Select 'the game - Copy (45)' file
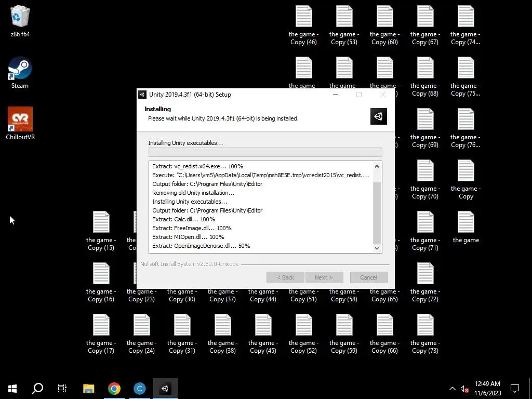The width and height of the screenshot is (532, 399). [x=263, y=334]
